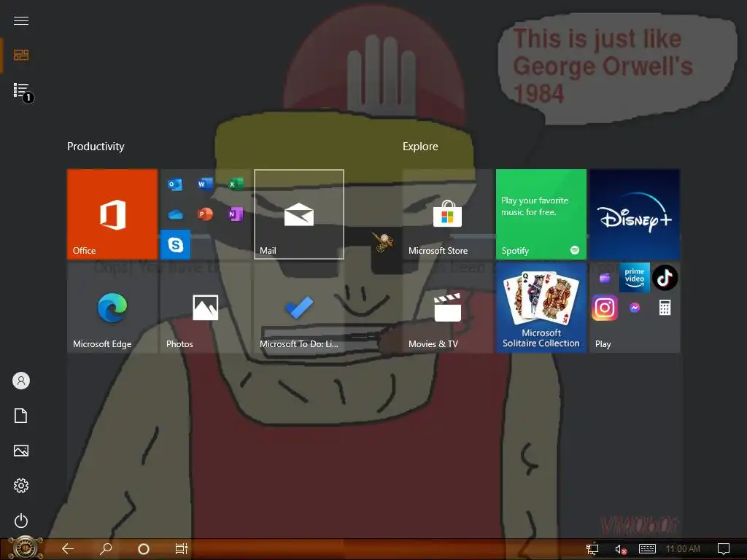Open the Mail tile

[x=298, y=214]
